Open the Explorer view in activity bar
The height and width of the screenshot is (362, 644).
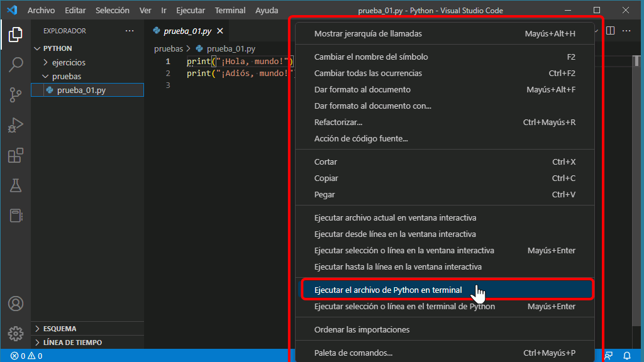tap(16, 35)
